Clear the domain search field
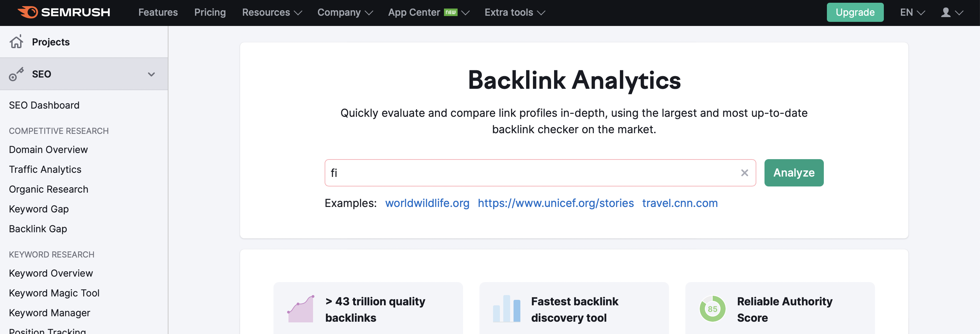Screen dimensions: 980x334 coord(744,173)
